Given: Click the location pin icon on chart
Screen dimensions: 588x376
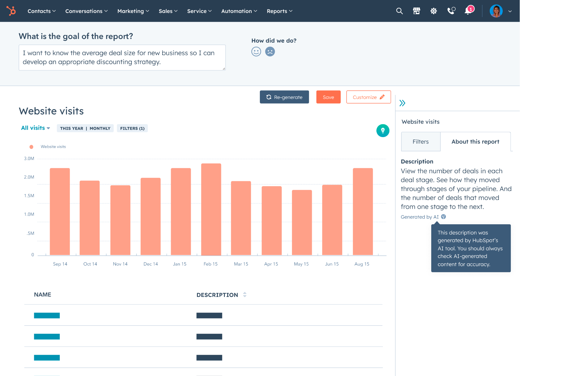Looking at the screenshot, I should click(383, 130).
